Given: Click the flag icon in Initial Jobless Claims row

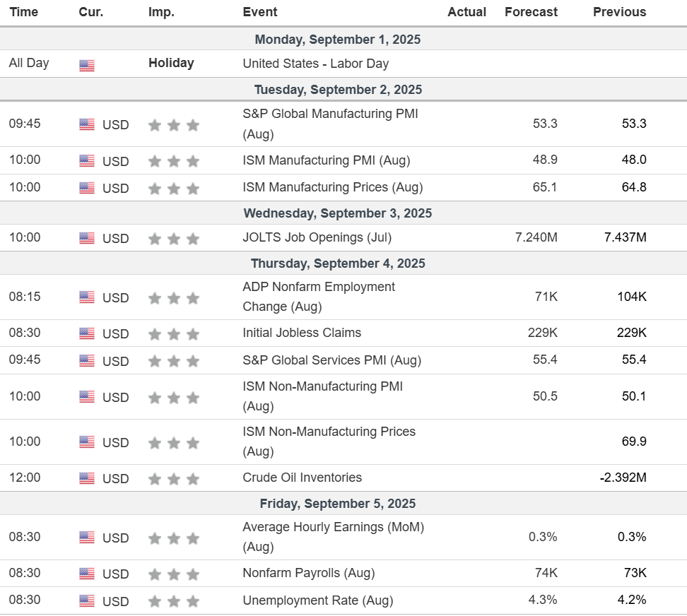Looking at the screenshot, I should (87, 333).
